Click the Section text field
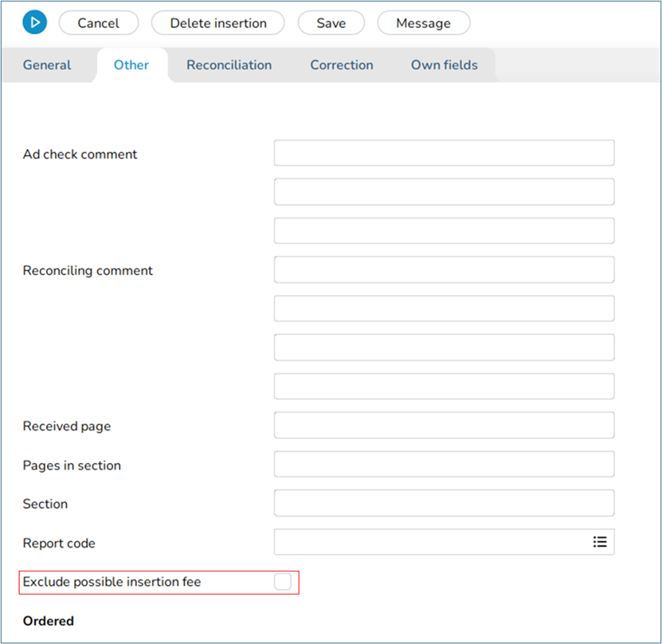 coord(444,503)
